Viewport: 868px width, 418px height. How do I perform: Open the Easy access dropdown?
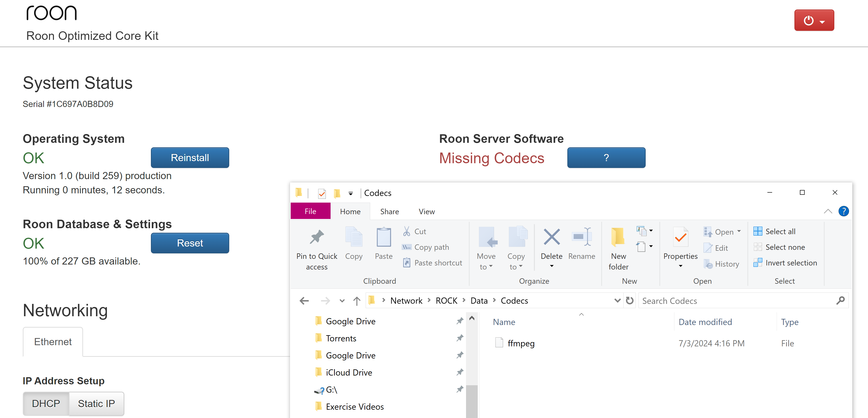[644, 246]
